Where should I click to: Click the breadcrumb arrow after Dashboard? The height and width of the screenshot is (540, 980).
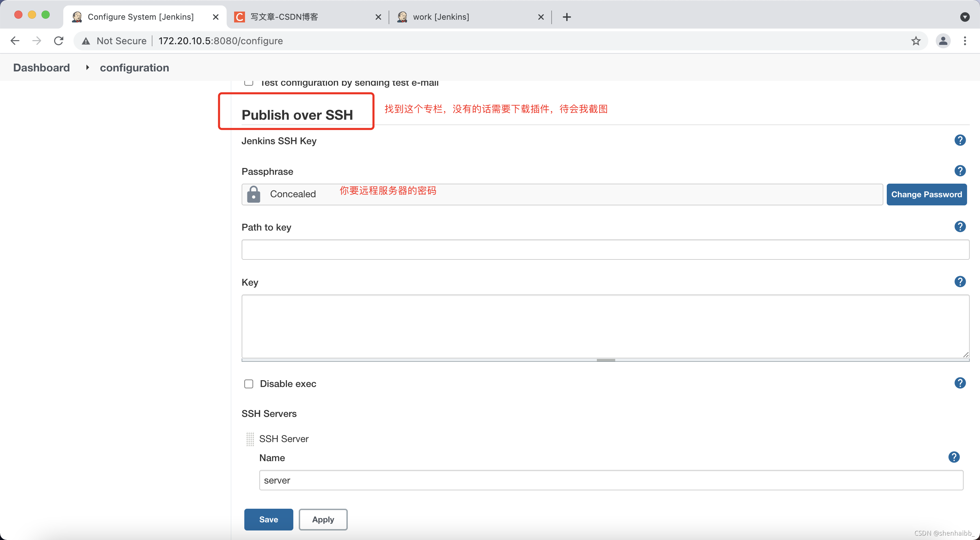point(87,67)
